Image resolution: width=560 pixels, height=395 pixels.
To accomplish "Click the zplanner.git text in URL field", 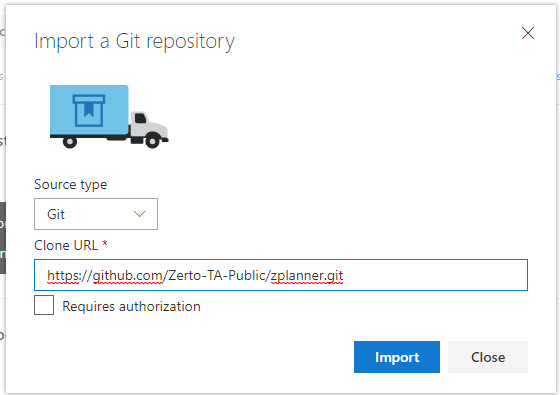I will (x=307, y=275).
